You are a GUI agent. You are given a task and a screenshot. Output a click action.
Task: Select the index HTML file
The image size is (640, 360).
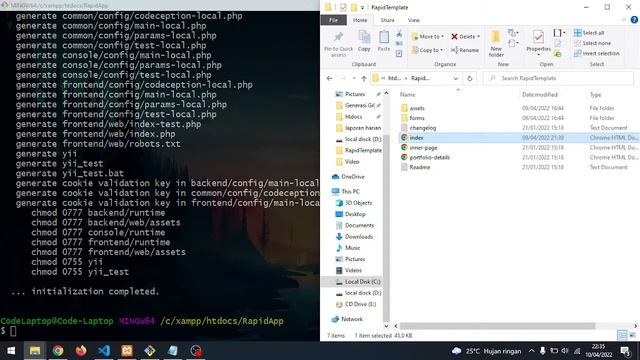[x=416, y=138]
